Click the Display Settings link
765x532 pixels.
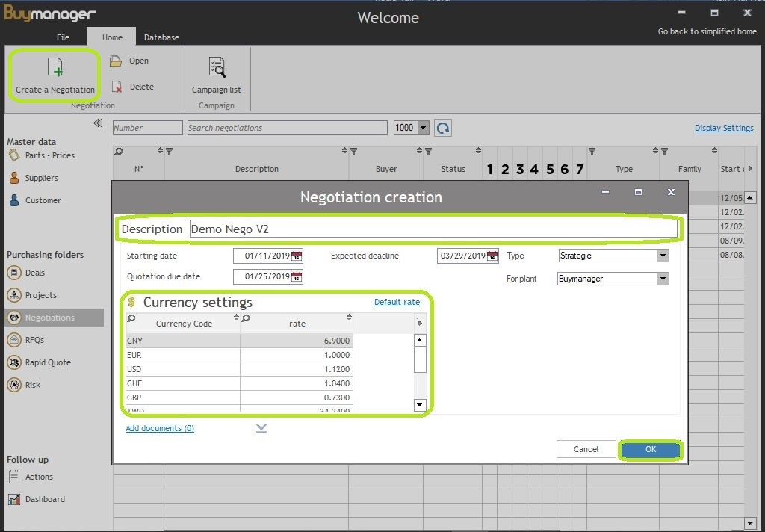coord(723,128)
